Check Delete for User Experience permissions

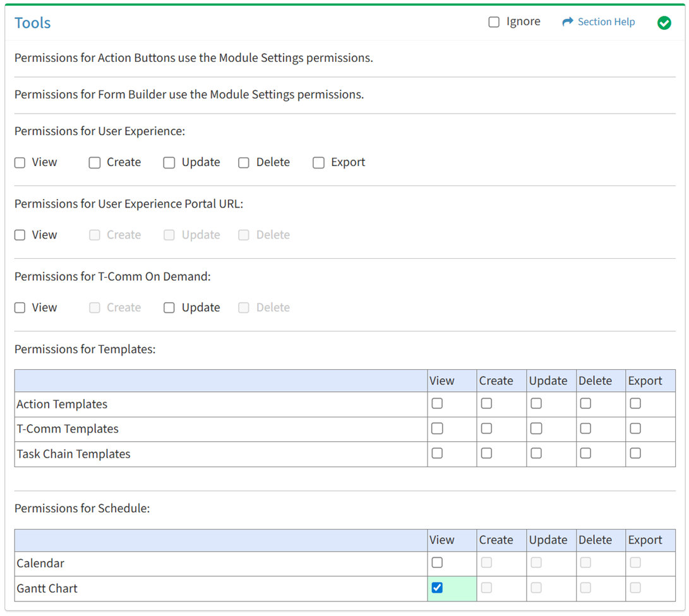pos(244,163)
